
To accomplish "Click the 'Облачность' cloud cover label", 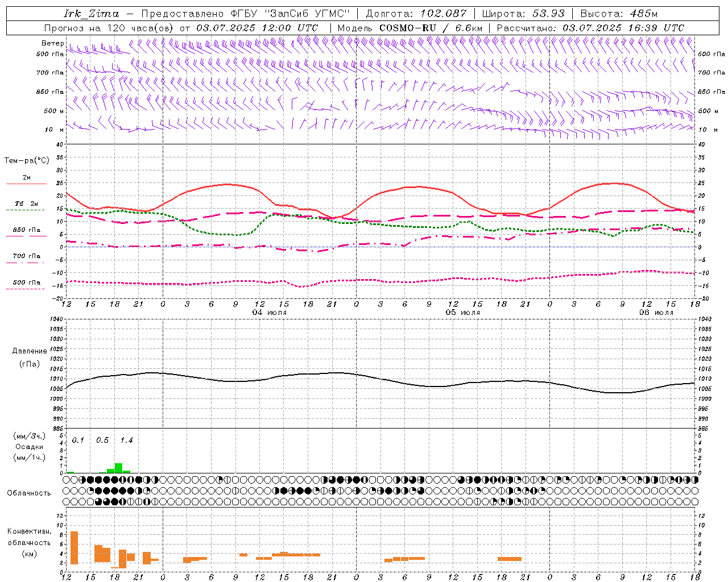I will pyautogui.click(x=29, y=493).
